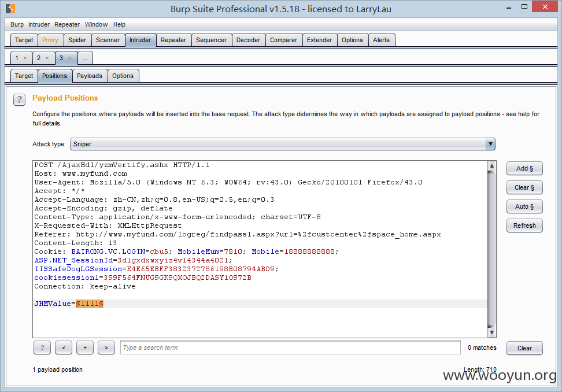Open new Intruder tab with ellipsis tab

coord(85,58)
